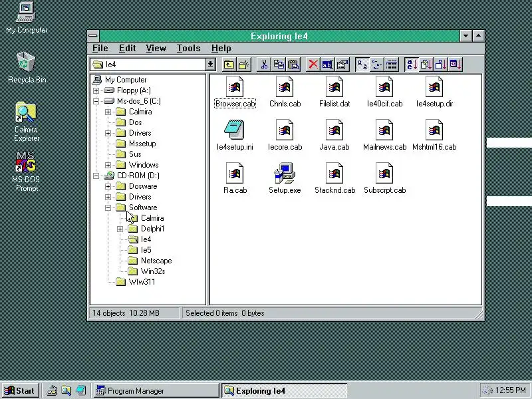
Task: Sort files by name
Action: [x=412, y=65]
